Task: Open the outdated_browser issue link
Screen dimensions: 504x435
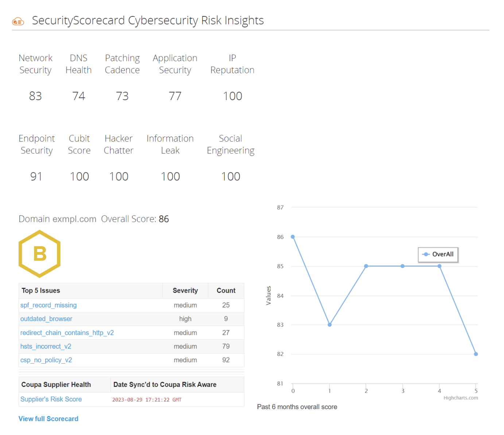Action: click(46, 319)
